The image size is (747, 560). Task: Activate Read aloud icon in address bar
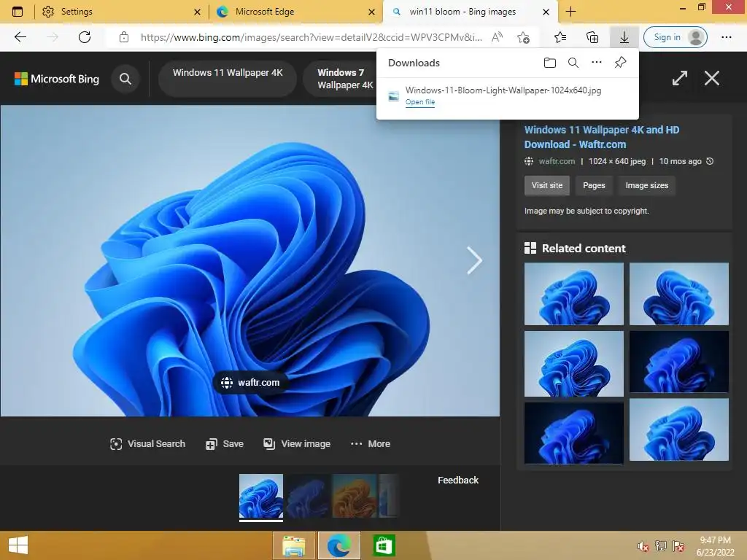497,37
